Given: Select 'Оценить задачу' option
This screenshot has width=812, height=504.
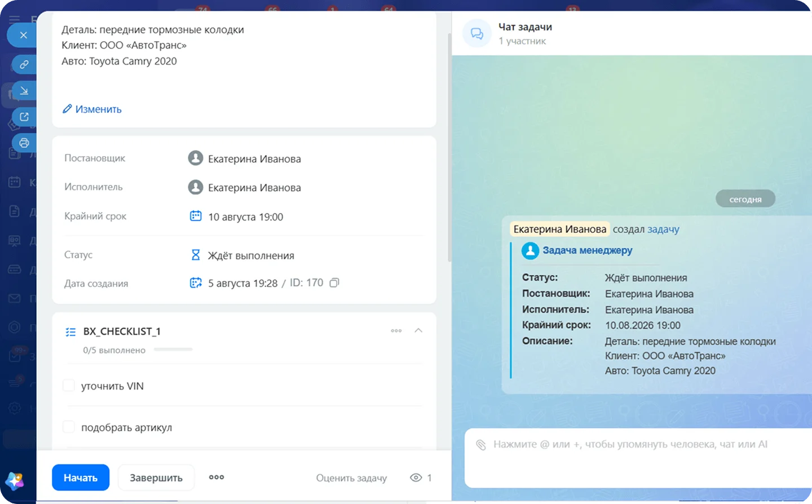Looking at the screenshot, I should pyautogui.click(x=351, y=478).
